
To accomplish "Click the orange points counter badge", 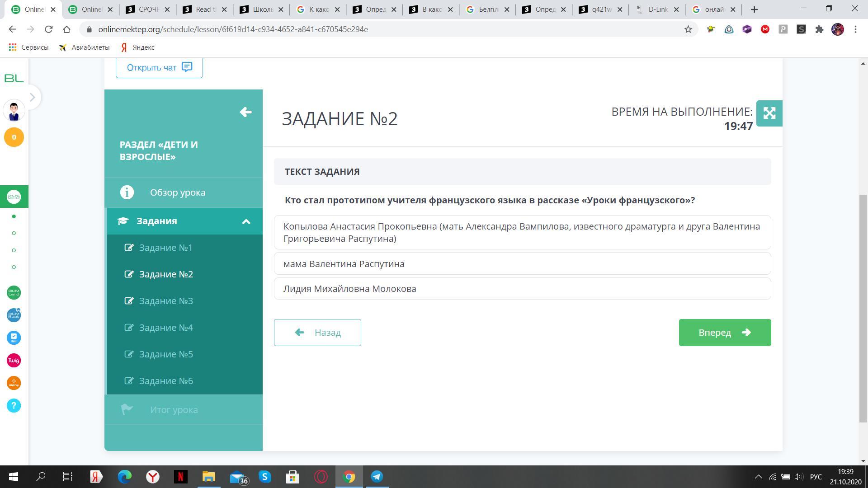I will click(14, 137).
